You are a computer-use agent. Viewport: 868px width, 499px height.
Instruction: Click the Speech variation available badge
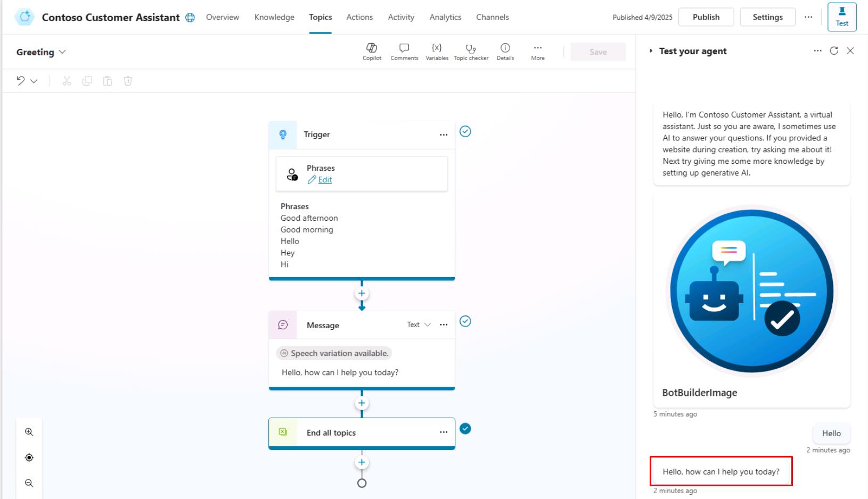tap(334, 353)
